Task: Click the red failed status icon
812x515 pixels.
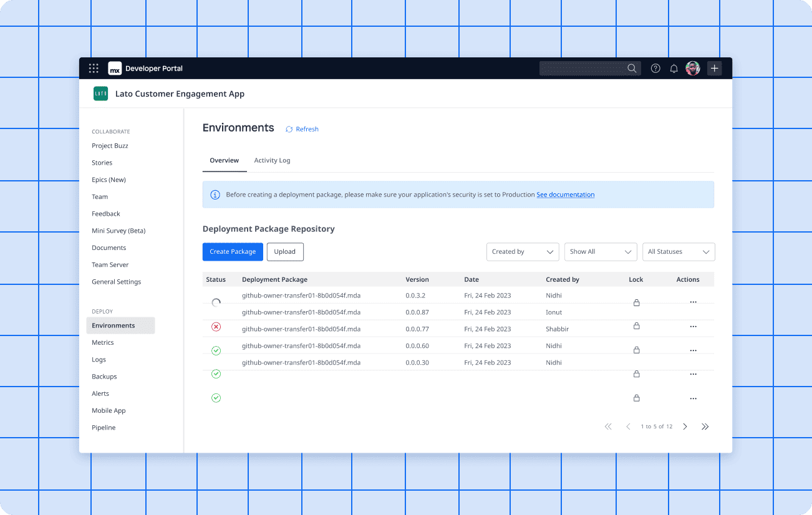Action: tap(216, 327)
